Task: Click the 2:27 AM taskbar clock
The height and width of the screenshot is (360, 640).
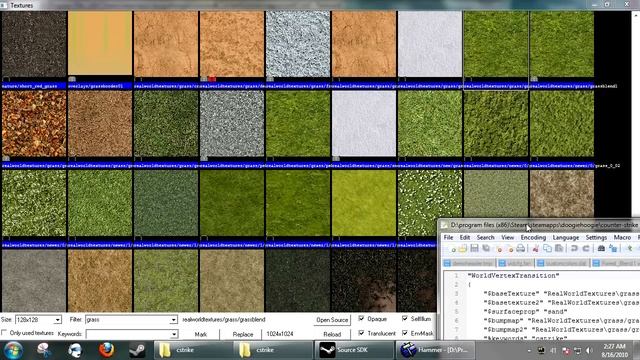Action: (614, 346)
